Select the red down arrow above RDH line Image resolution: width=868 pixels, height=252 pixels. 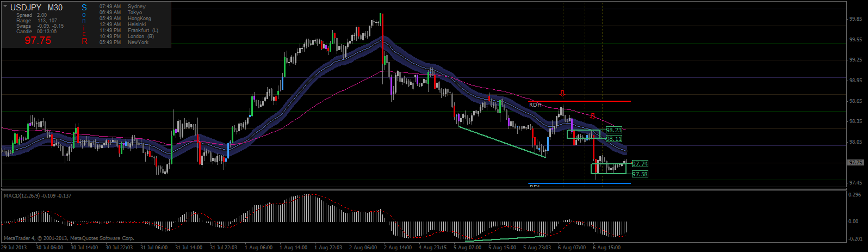(563, 94)
